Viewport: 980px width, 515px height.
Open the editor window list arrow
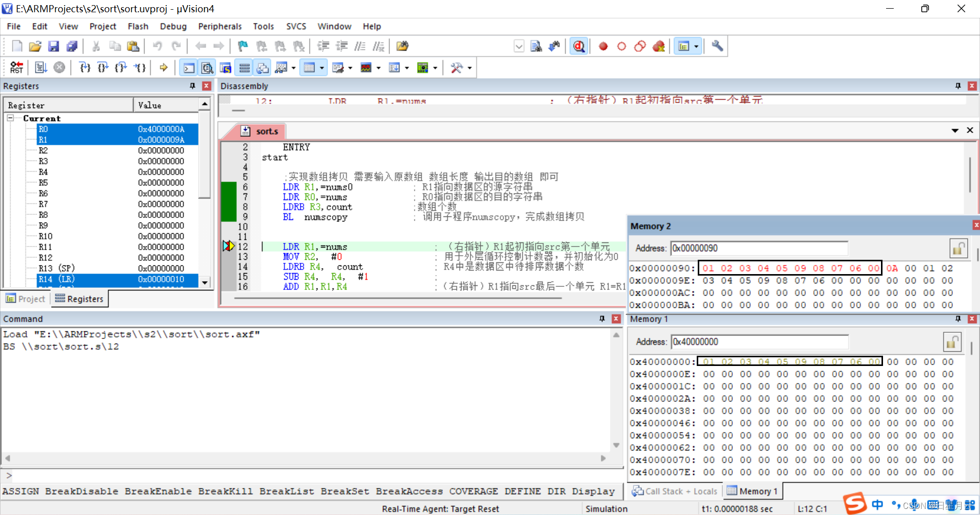[955, 131]
